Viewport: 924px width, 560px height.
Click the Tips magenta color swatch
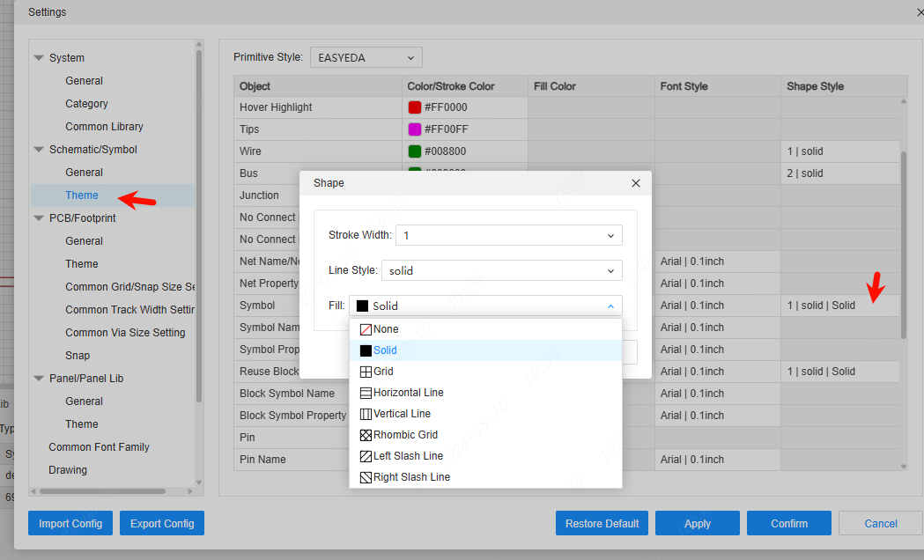pyautogui.click(x=414, y=129)
